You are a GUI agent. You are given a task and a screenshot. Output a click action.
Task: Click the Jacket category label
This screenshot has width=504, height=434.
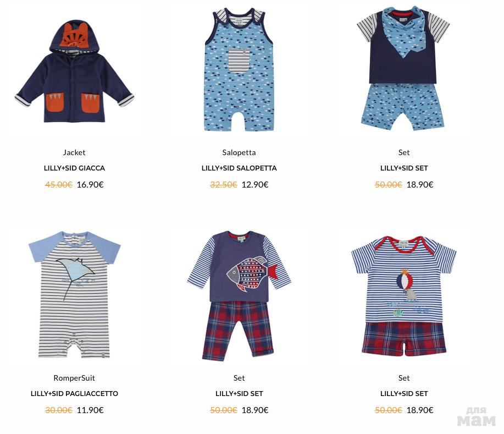(x=74, y=152)
